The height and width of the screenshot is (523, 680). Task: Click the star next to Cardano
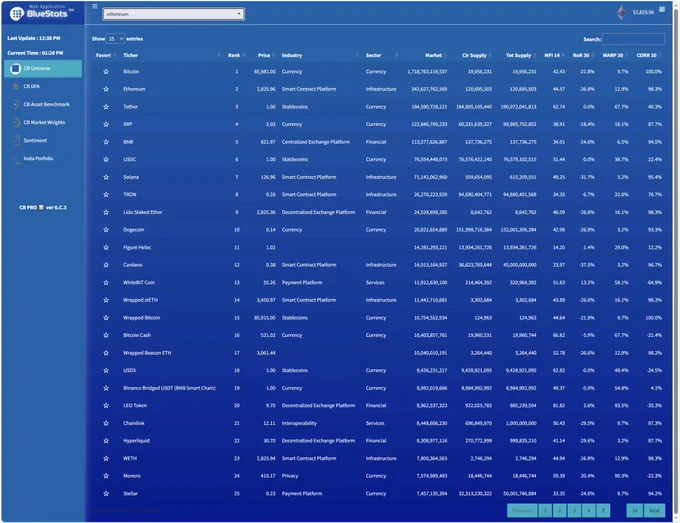[106, 265]
